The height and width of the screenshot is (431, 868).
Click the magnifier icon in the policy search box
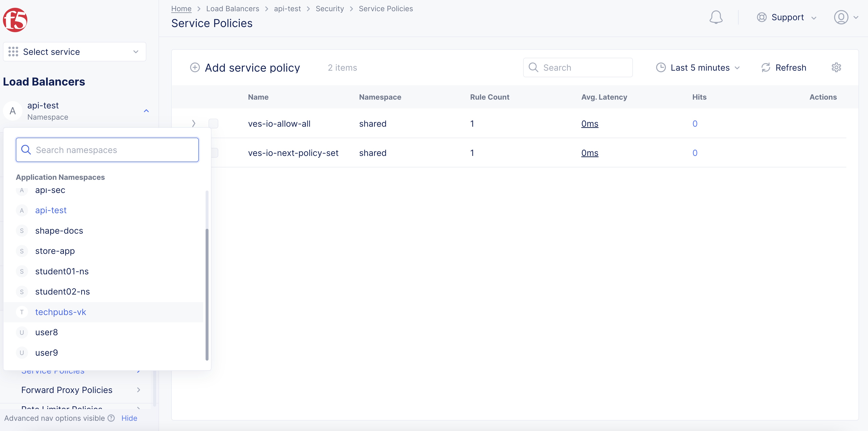pos(534,67)
